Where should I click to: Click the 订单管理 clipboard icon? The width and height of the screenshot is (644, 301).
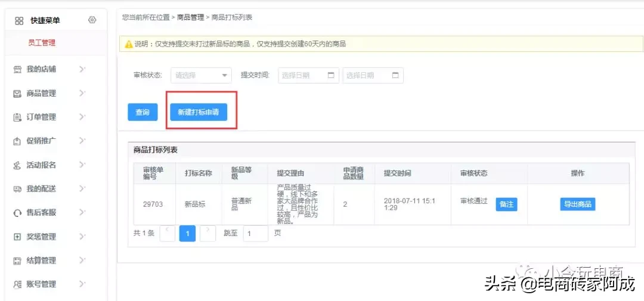click(x=17, y=117)
